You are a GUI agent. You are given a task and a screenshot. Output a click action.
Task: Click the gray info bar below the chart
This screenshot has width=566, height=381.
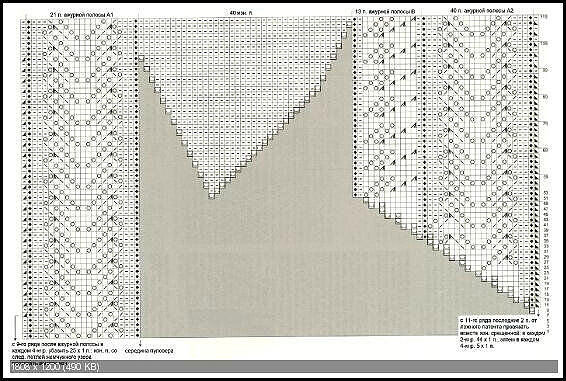pos(284,366)
